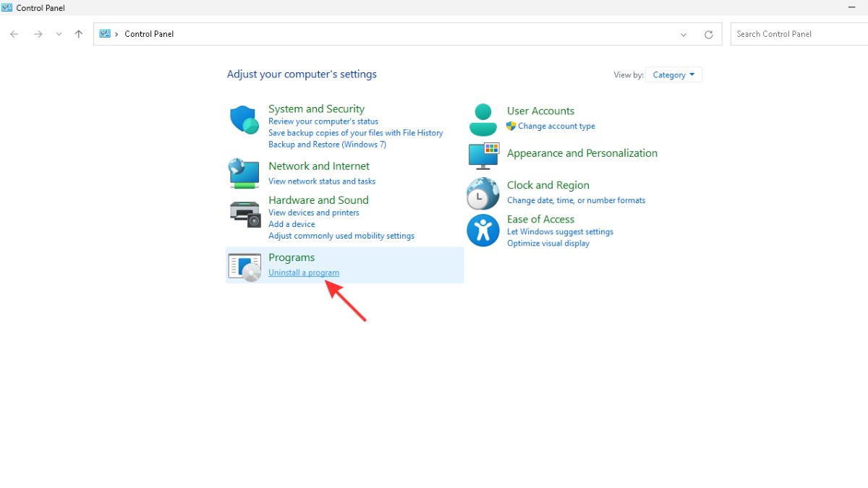Click Add a device link
868x488 pixels.
click(x=292, y=224)
